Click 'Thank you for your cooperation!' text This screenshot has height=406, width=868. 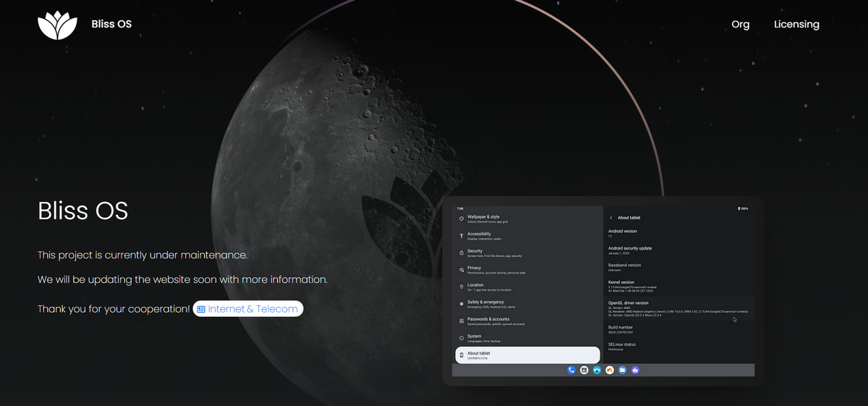pyautogui.click(x=114, y=309)
